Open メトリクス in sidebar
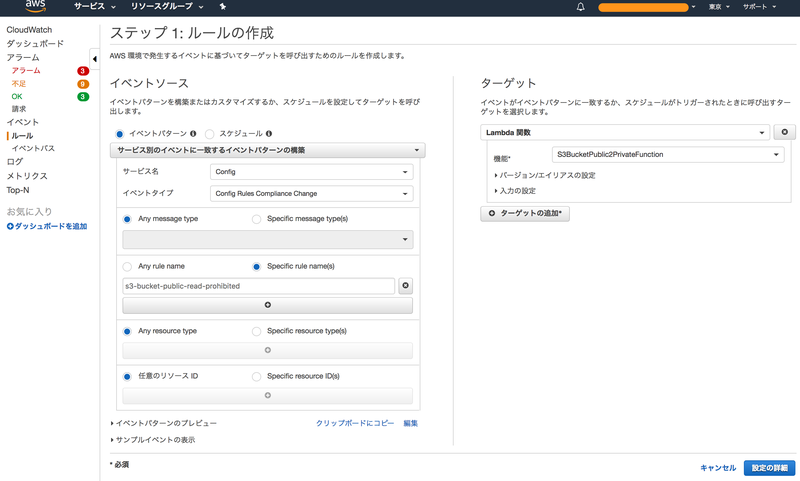The width and height of the screenshot is (800, 481). click(27, 176)
